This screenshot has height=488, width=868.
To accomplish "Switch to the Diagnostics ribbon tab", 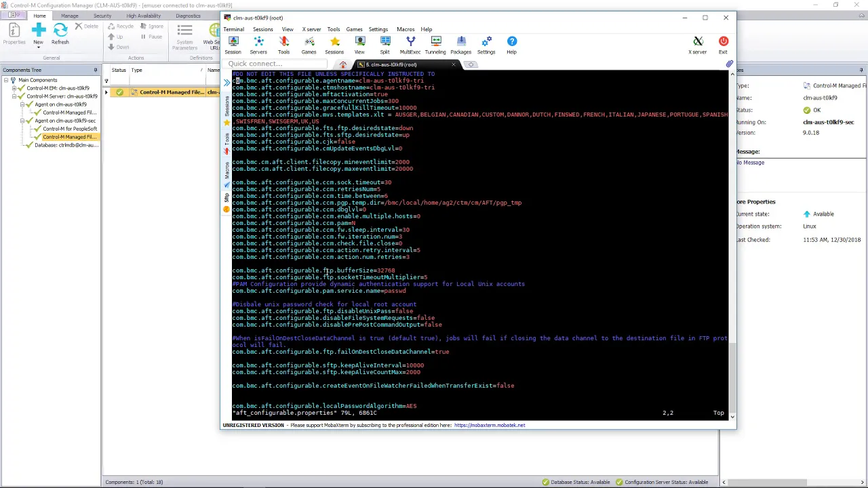I will (x=188, y=16).
